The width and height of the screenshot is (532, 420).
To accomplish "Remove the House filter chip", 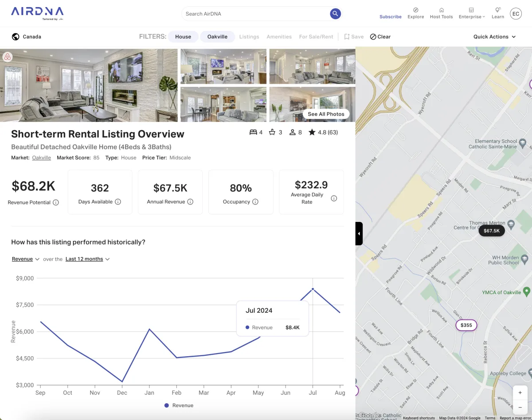I will tap(183, 37).
